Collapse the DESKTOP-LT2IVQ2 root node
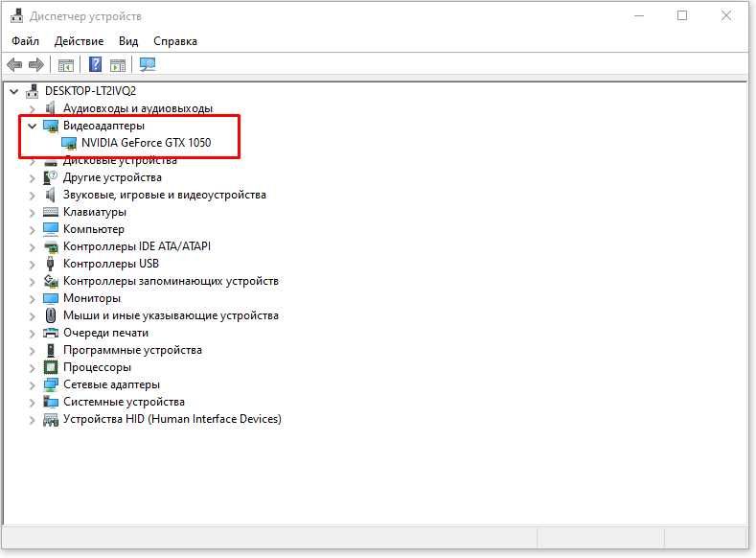The image size is (756, 558). point(14,91)
